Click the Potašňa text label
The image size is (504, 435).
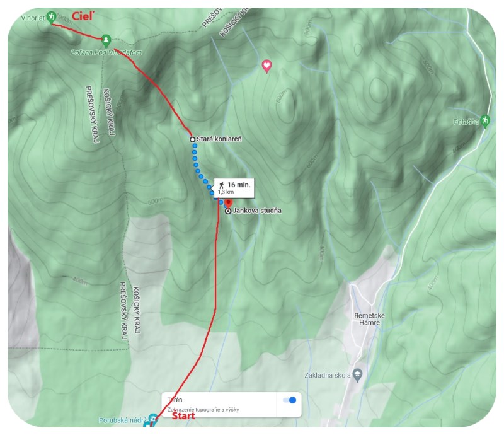(x=466, y=122)
